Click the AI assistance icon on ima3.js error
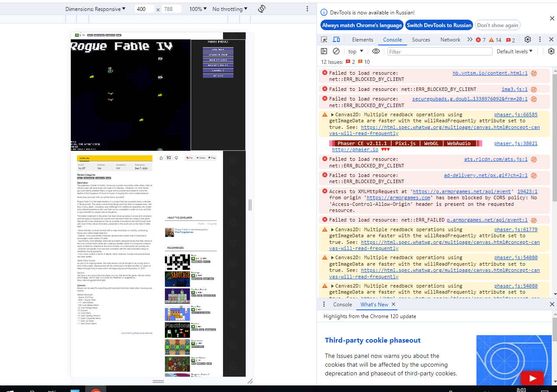Image resolution: width=557 pixels, height=392 pixels. pyautogui.click(x=534, y=89)
